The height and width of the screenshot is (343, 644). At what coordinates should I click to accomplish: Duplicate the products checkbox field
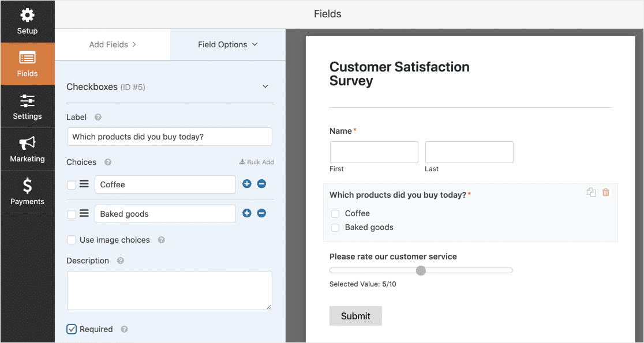591,193
